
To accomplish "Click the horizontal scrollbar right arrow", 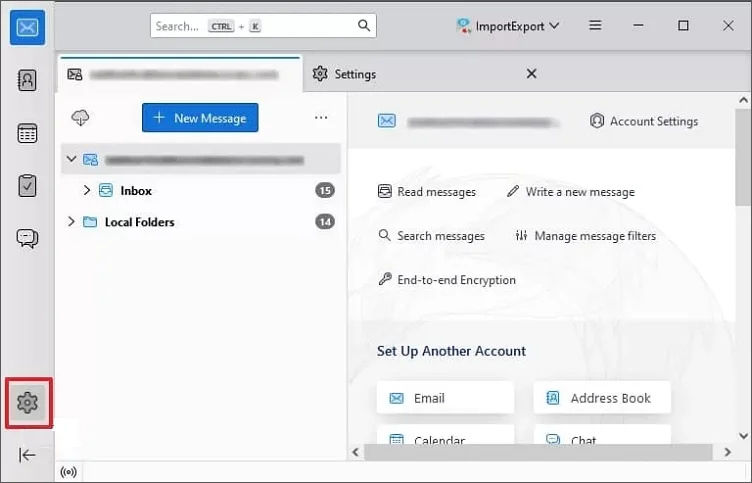I will click(728, 452).
